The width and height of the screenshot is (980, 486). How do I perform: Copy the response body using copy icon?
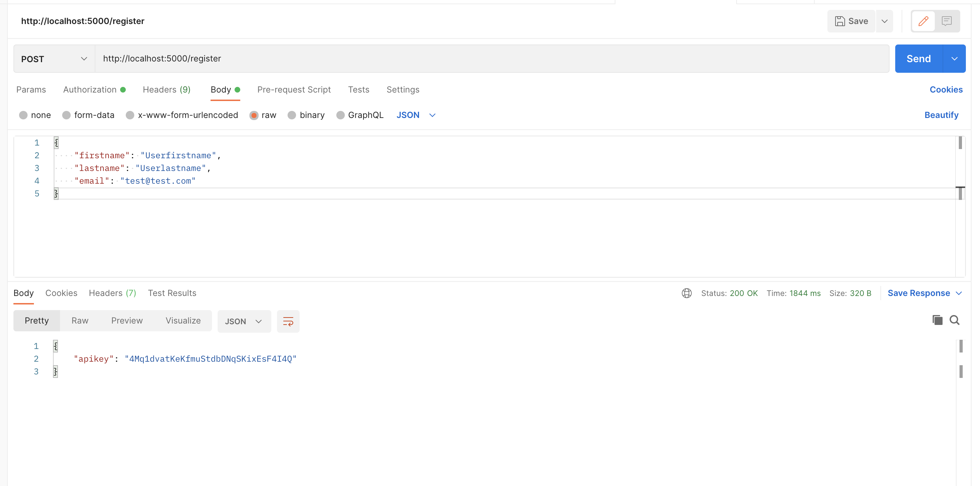click(937, 321)
